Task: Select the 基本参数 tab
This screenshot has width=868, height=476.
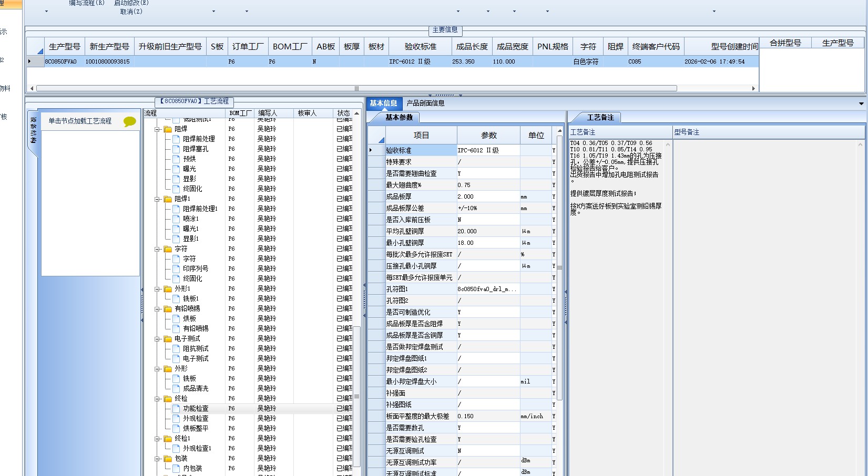Action: (x=399, y=118)
